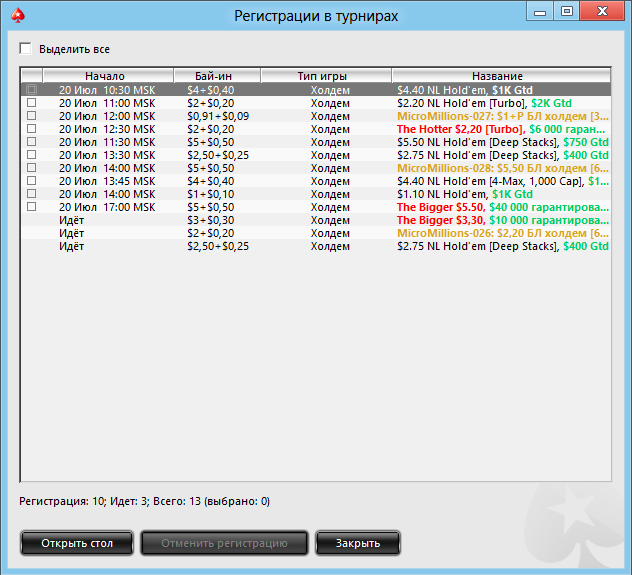Click the '20 Июл 17:00 MSK' start cell
Viewport: 632px width, 575px height.
click(x=107, y=207)
